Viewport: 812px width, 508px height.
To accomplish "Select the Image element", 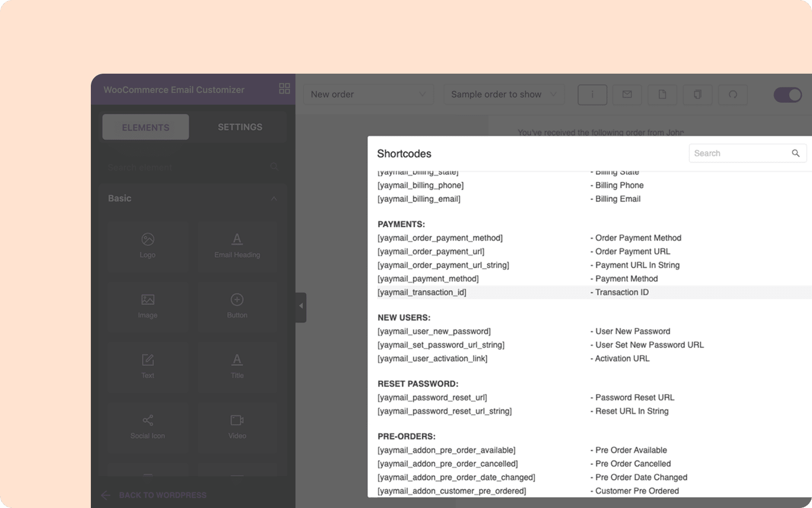I will click(148, 307).
